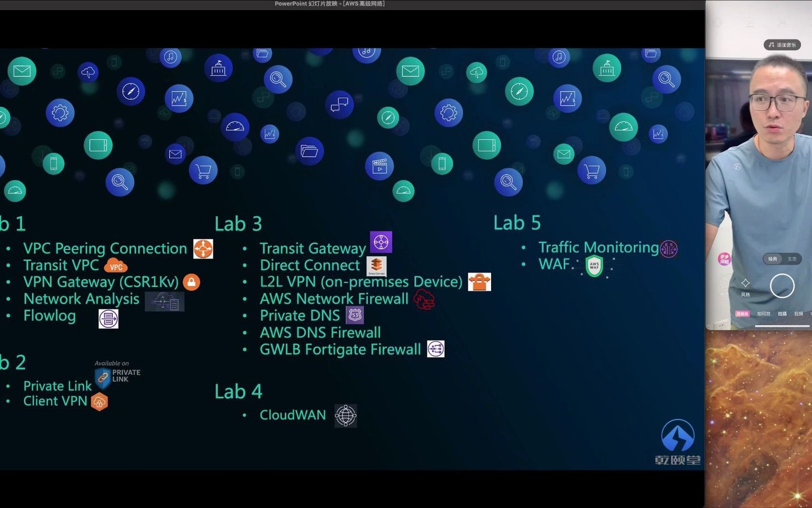Click the "CloudWAN" text
812x508 pixels.
tap(293, 415)
